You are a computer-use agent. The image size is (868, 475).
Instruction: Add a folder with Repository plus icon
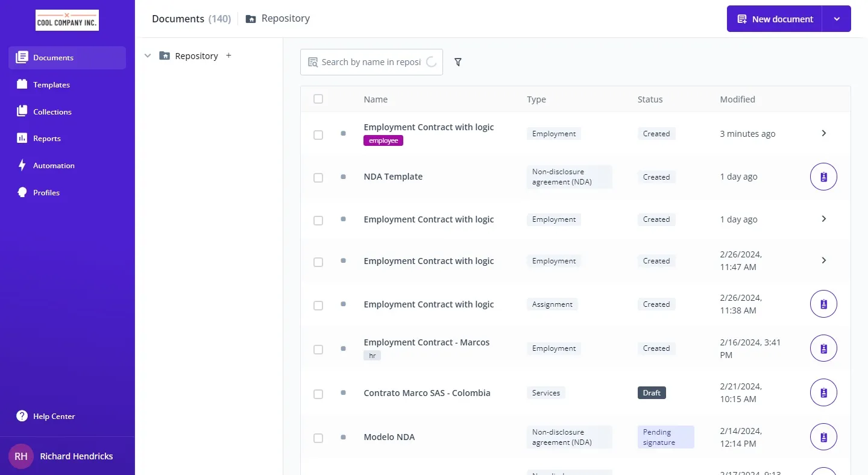click(x=228, y=55)
